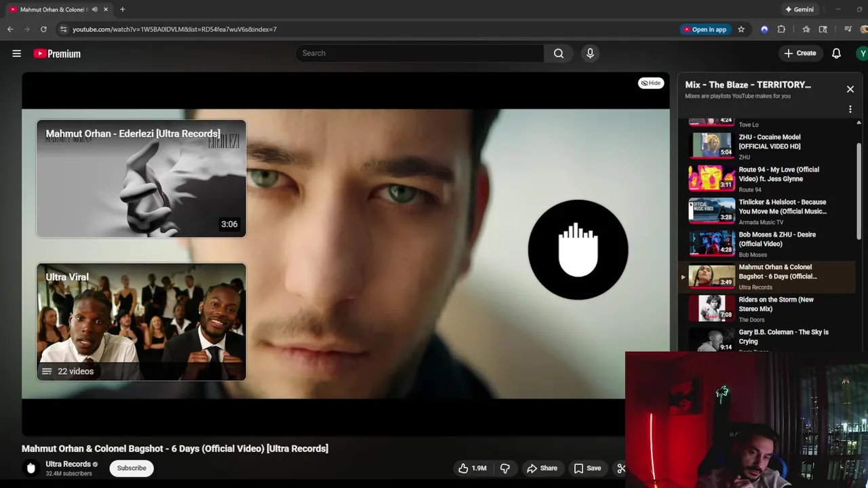
Task: Open the notifications bell
Action: pos(836,54)
